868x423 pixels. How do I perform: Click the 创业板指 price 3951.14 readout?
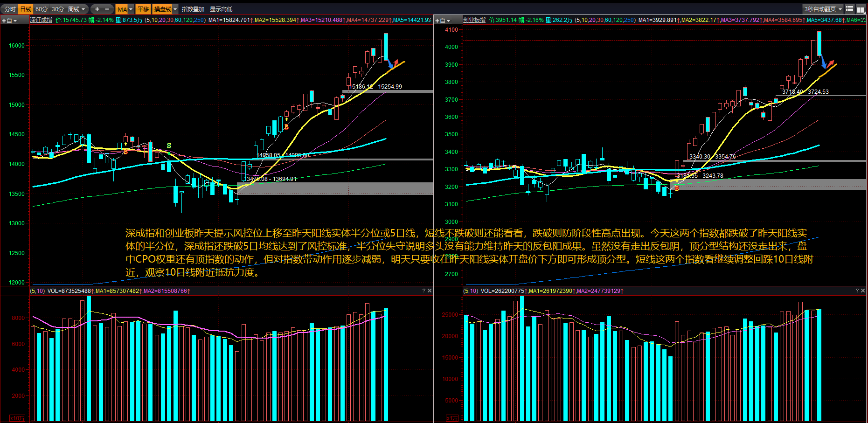pyautogui.click(x=503, y=20)
